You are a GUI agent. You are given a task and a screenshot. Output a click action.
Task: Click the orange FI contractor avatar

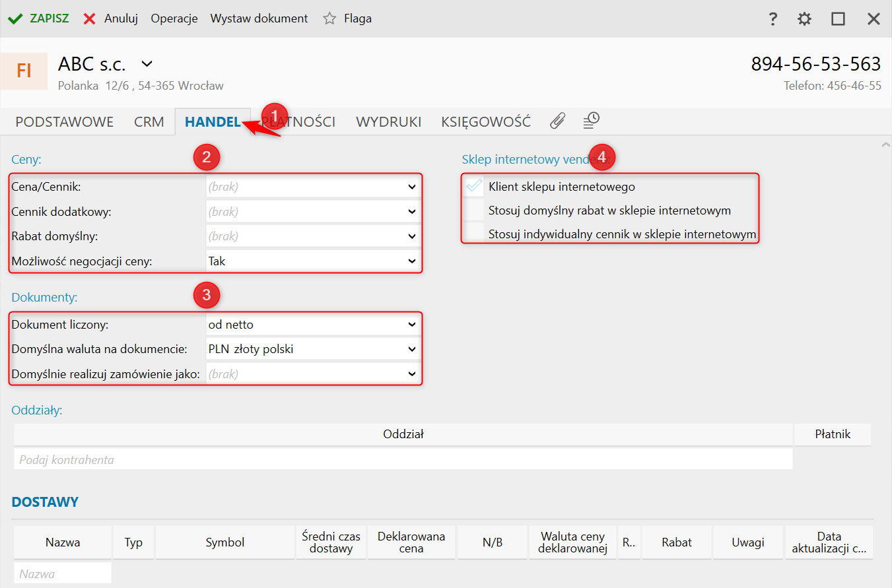pos(24,71)
